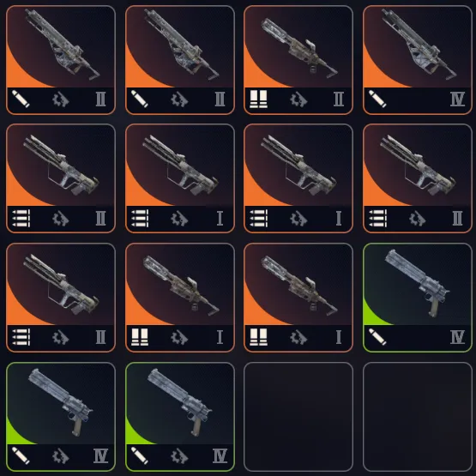Select the orange tier IV rifle without mod icon
Viewport: 476px width, 476px height.
tap(418, 60)
